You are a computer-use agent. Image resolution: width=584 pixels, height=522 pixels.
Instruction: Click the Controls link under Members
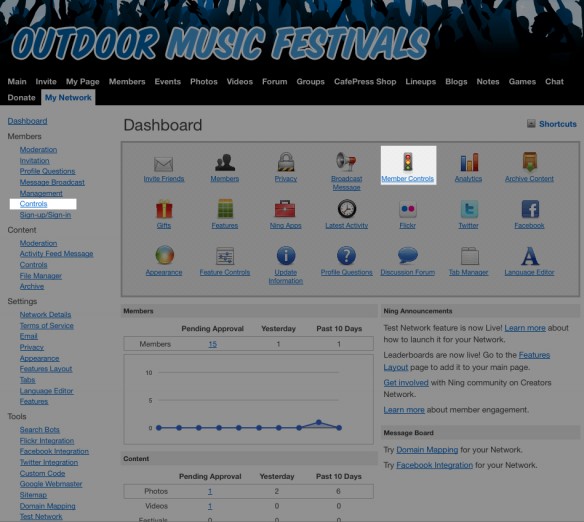tap(34, 204)
